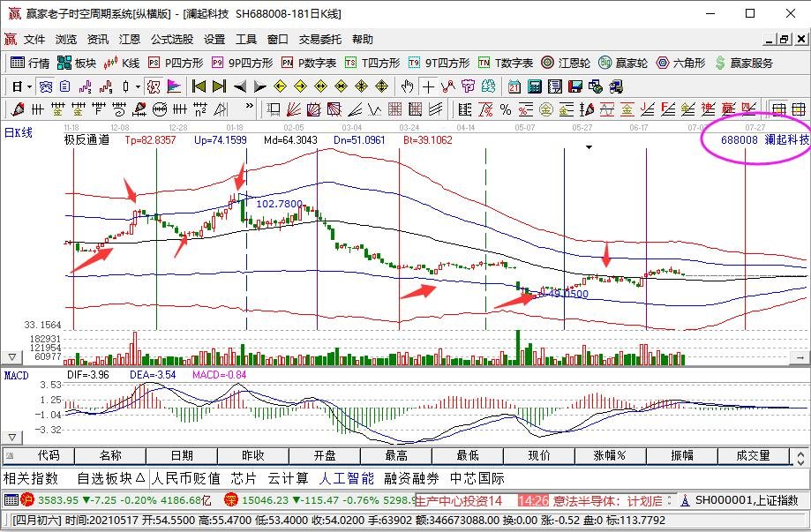Click the plain black % percent icon
811x532 pixels.
tap(506, 109)
